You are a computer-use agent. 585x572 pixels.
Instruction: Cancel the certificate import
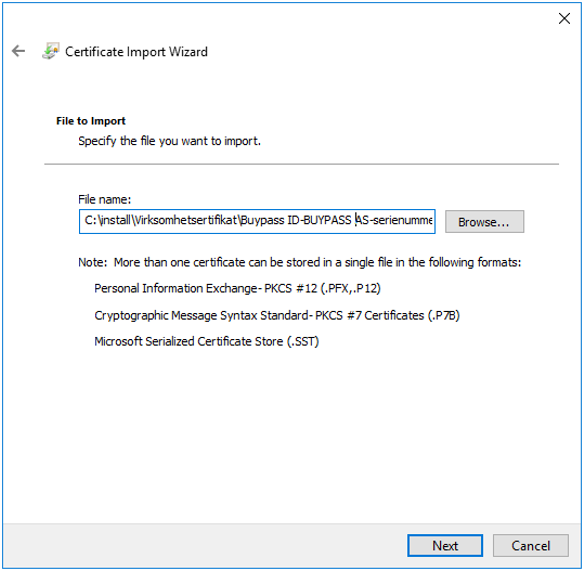[x=531, y=546]
